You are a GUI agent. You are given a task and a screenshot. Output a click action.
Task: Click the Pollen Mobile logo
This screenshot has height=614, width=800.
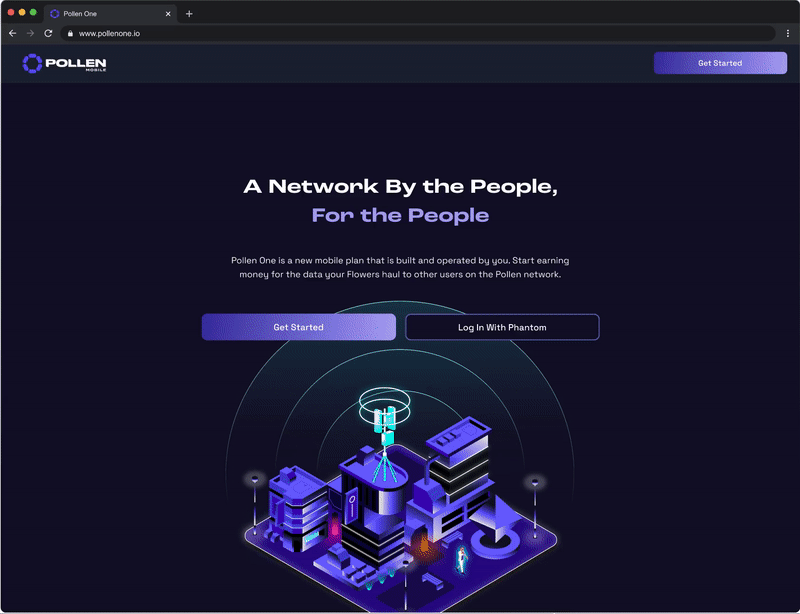[64, 63]
